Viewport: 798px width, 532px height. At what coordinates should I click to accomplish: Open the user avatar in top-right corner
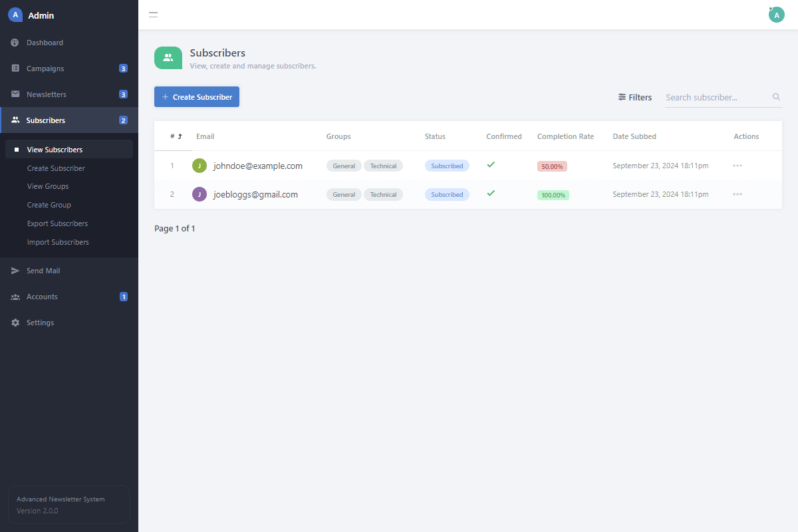click(x=776, y=15)
